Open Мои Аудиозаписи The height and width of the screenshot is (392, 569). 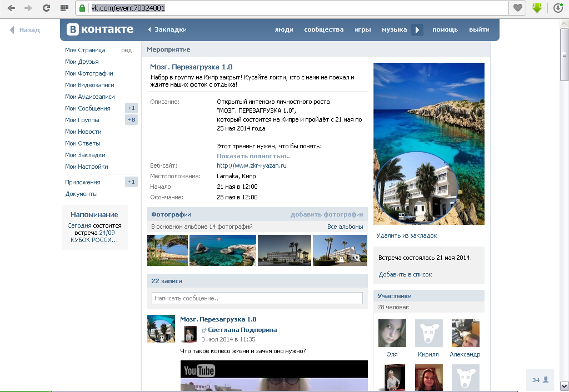[90, 97]
